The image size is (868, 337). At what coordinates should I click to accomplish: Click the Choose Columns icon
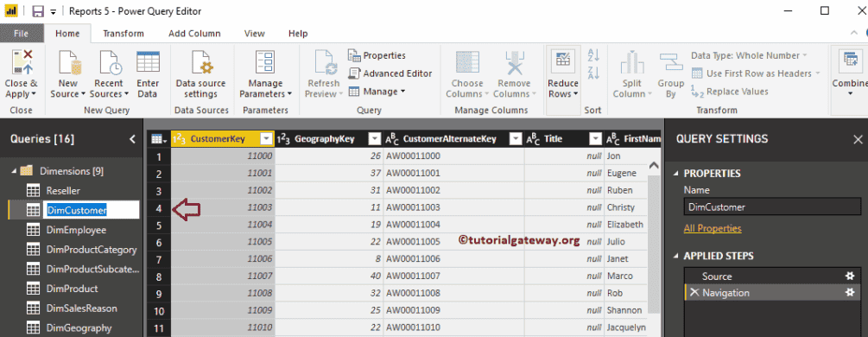point(467,62)
